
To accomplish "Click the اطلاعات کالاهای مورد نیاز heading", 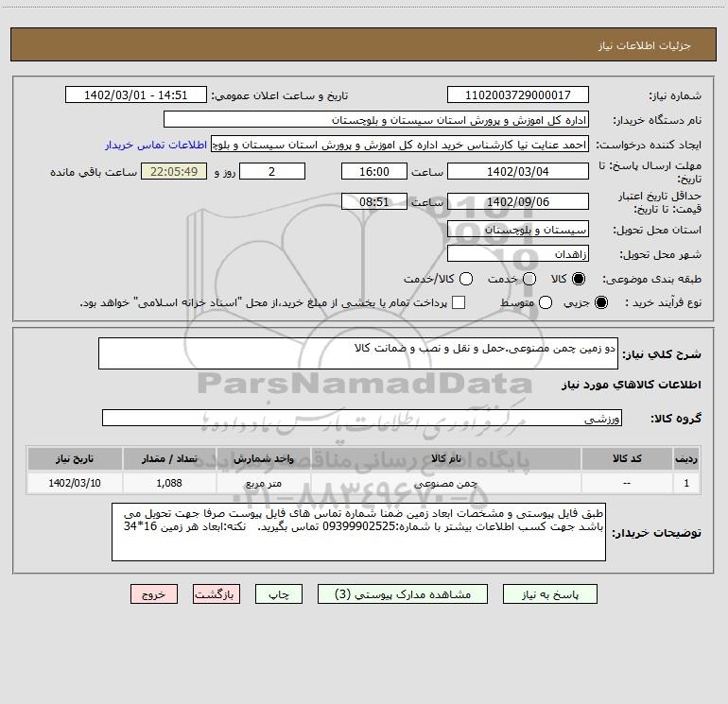I will (x=631, y=385).
